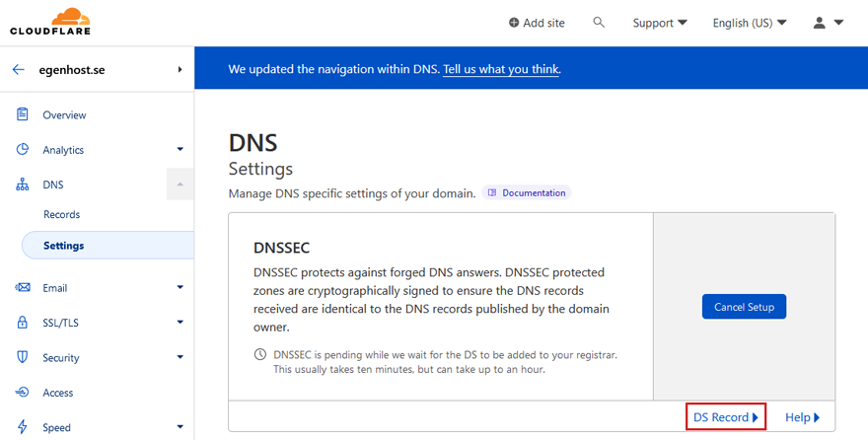
Task: Expand the egenhost.se site selector arrow
Action: tap(180, 70)
